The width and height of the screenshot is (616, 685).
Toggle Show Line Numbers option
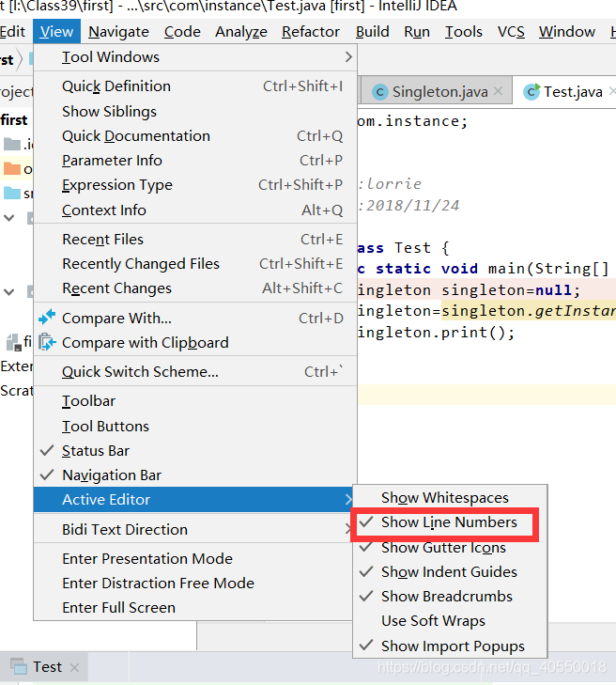450,522
